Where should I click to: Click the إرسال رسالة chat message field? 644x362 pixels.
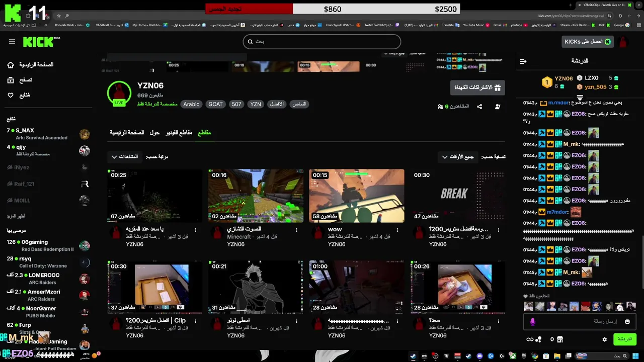[x=579, y=321]
